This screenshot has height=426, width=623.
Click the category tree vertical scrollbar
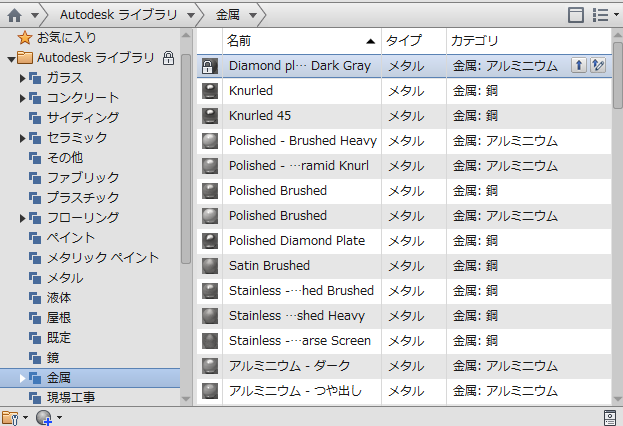(x=186, y=159)
